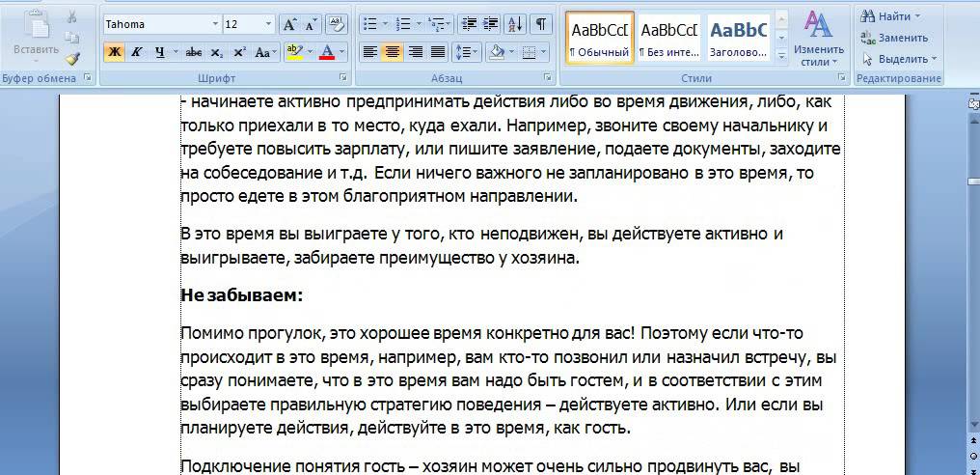
Task: Open the font color dropdown arrow
Action: point(341,52)
